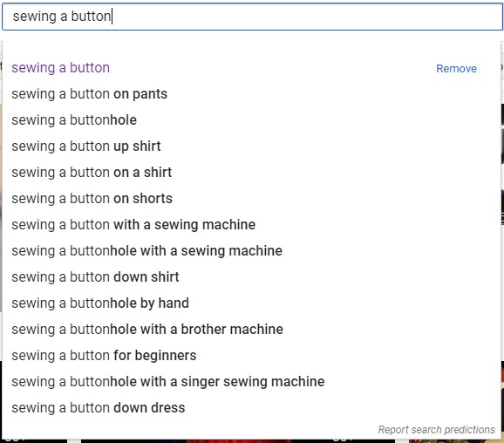The image size is (504, 443).
Task: Open the 'Report search predictions' link
Action: 436,430
